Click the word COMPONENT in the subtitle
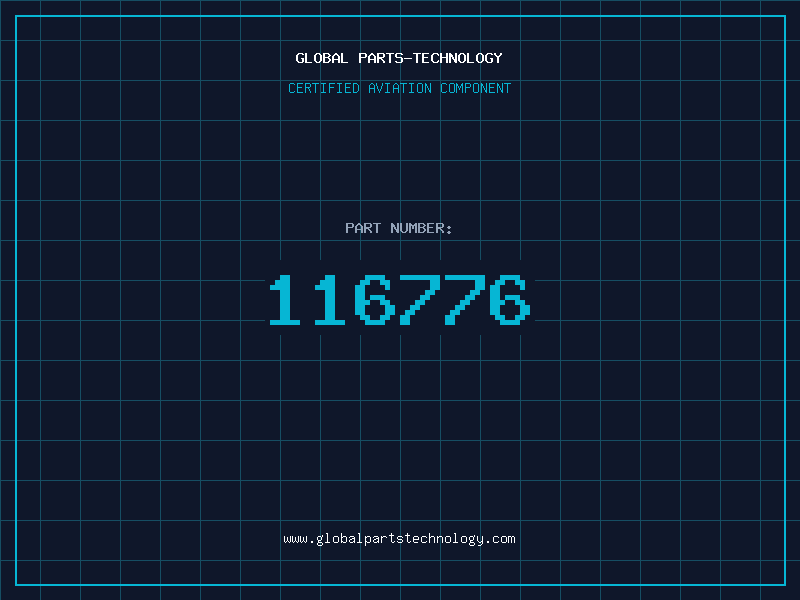This screenshot has width=800, height=600. click(476, 88)
